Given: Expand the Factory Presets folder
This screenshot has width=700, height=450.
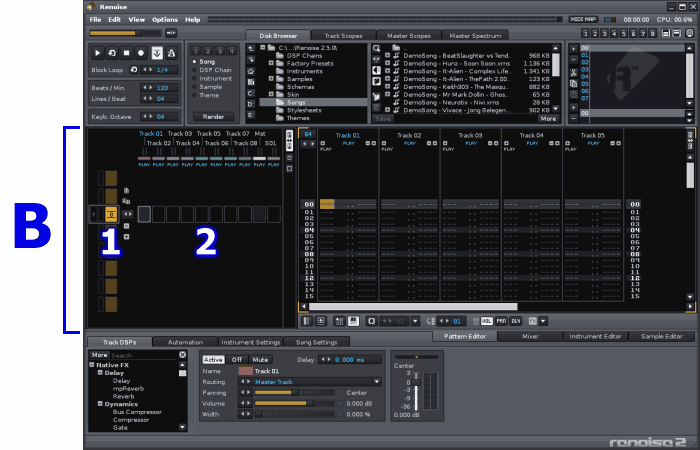Looking at the screenshot, I should pyautogui.click(x=271, y=63).
